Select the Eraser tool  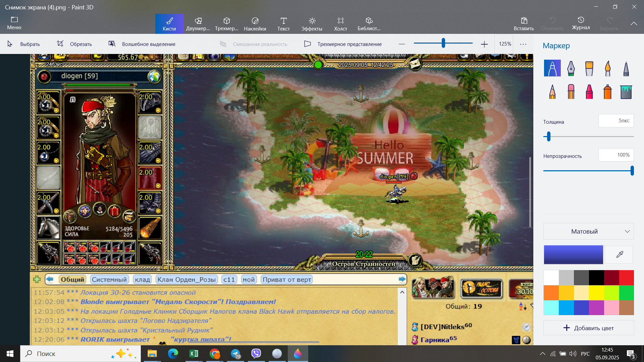(x=571, y=92)
